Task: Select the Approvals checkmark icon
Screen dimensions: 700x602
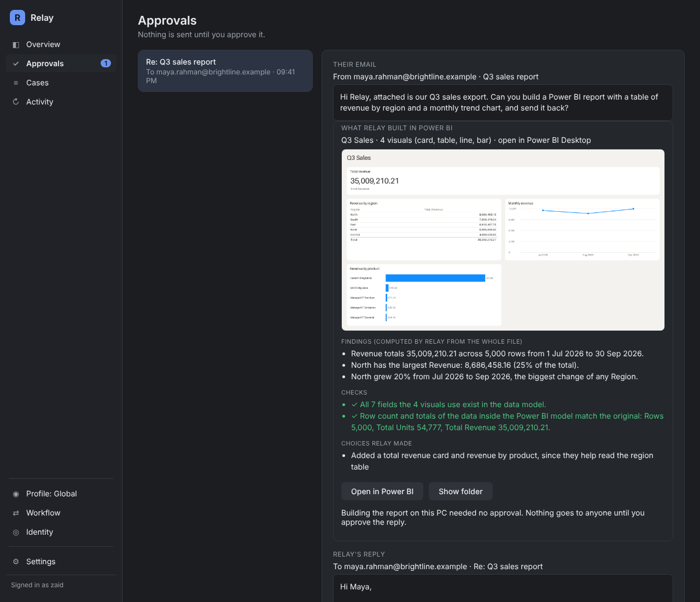Action: 16,64
